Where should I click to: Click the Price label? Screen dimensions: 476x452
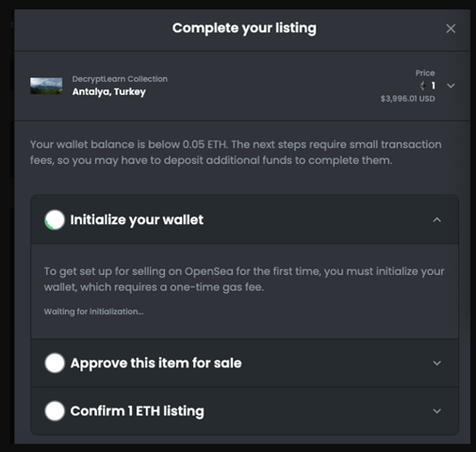425,73
